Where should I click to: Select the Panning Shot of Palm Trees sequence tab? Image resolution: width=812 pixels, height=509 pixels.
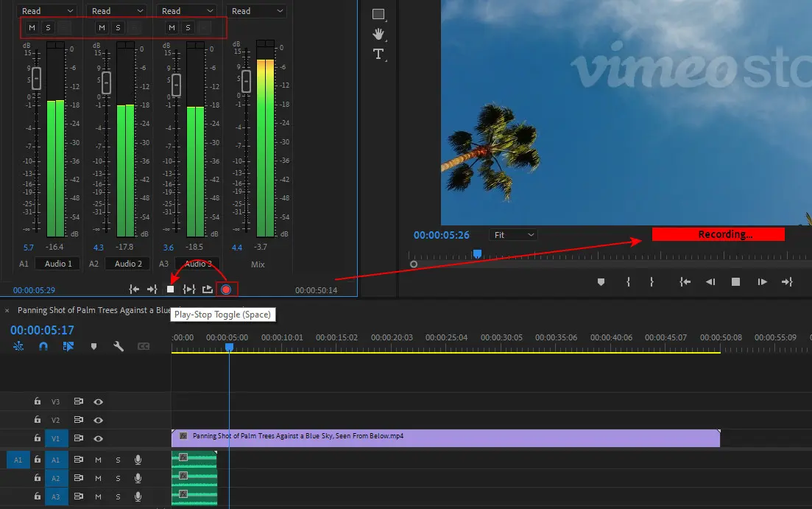click(93, 310)
